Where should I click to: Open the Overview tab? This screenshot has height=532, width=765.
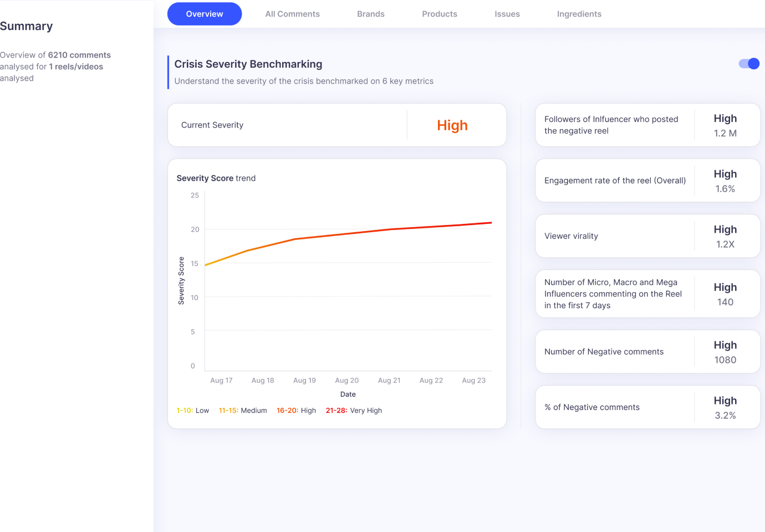tap(205, 14)
